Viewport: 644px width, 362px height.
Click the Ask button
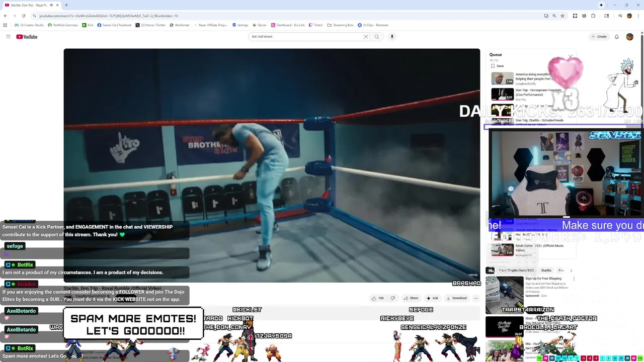[432, 298]
